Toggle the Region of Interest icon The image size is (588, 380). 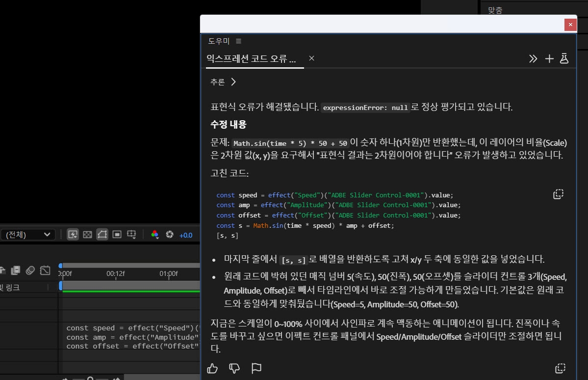[117, 235]
